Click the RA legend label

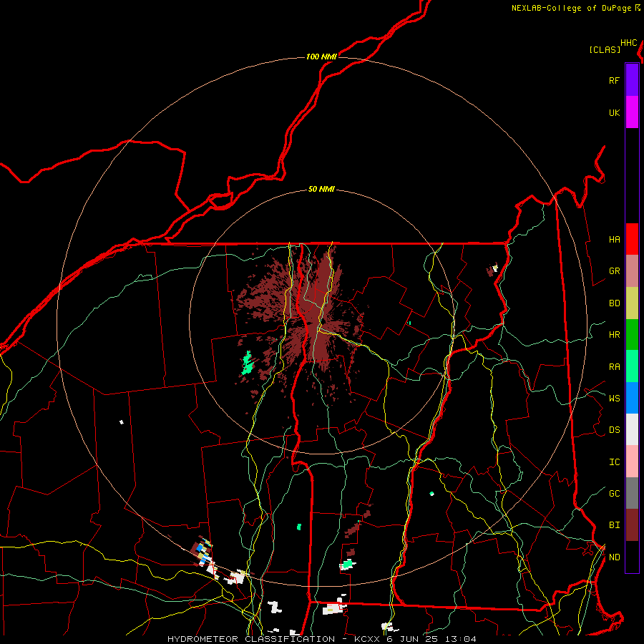(614, 367)
